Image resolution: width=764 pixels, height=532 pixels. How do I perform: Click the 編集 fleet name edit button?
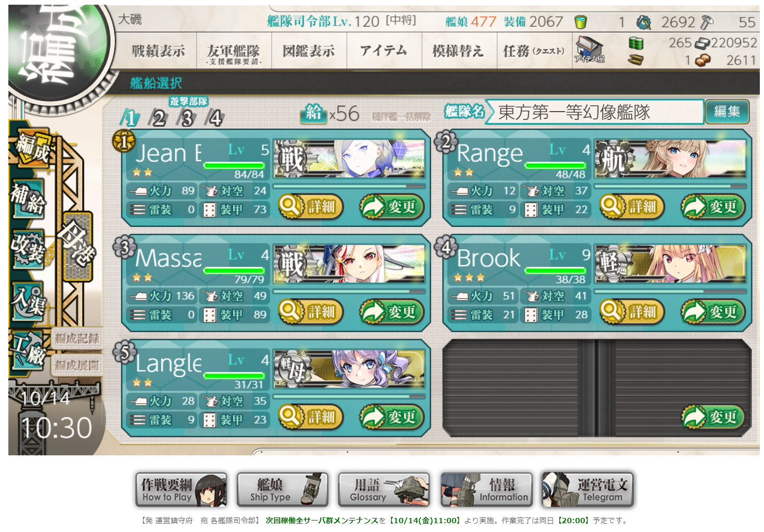point(727,112)
